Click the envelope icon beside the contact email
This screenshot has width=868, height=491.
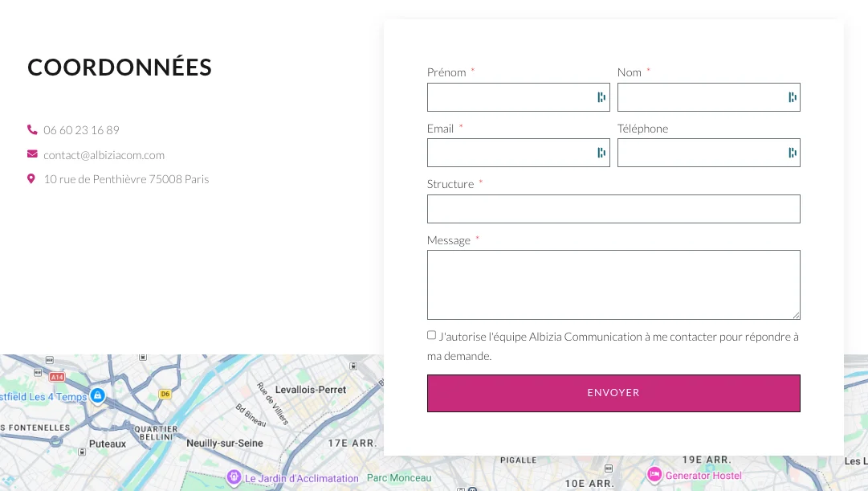32,154
